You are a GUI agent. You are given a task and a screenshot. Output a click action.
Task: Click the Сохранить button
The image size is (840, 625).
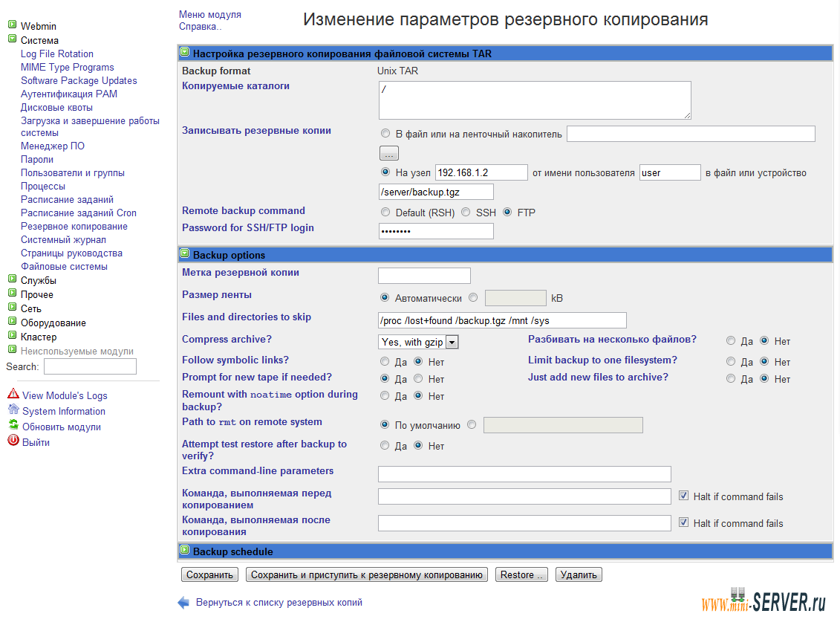click(x=209, y=574)
